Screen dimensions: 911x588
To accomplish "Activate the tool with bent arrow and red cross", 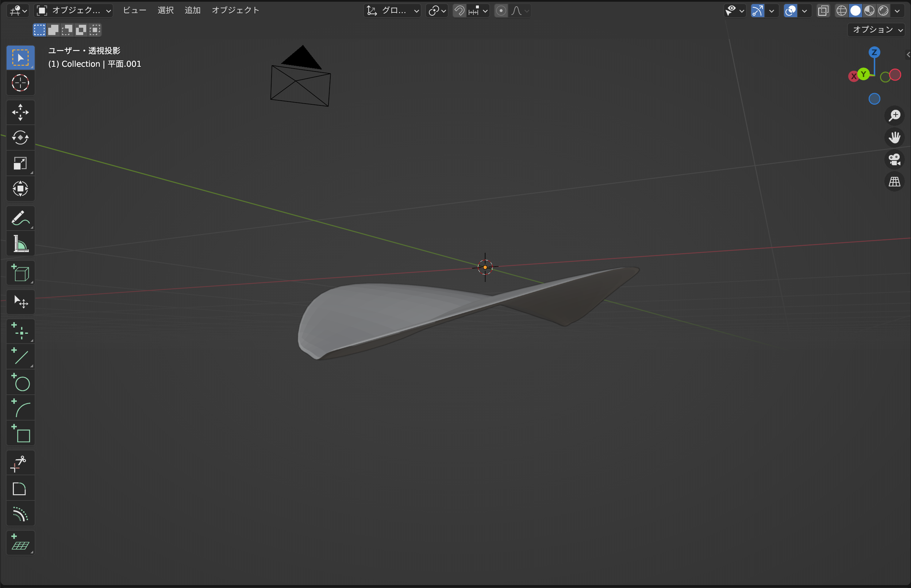I will click(20, 463).
